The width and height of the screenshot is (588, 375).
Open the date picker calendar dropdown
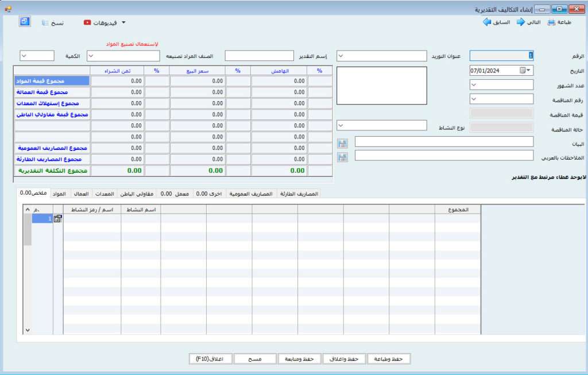[528, 71]
